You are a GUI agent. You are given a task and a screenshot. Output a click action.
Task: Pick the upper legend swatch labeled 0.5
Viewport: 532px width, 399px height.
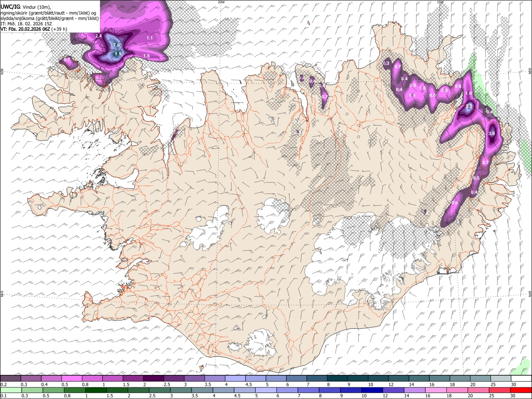(71, 379)
